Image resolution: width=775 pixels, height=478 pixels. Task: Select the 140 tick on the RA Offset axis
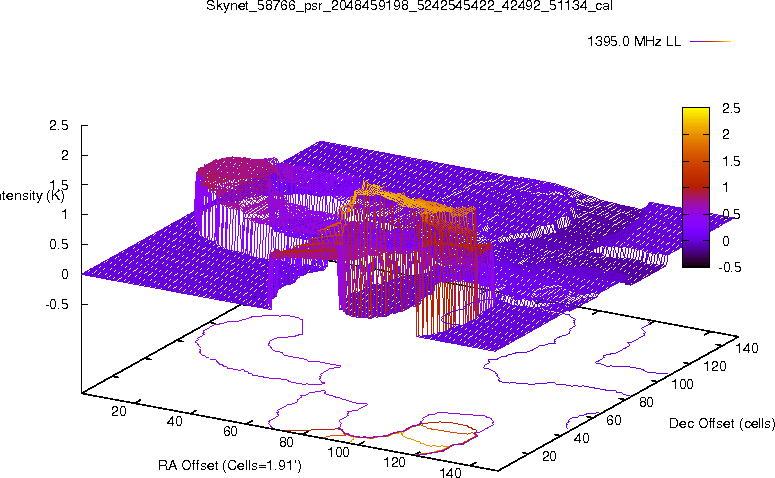click(450, 473)
